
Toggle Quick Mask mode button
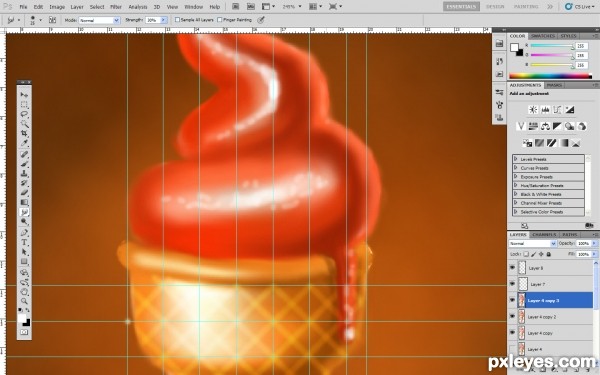coord(24,332)
